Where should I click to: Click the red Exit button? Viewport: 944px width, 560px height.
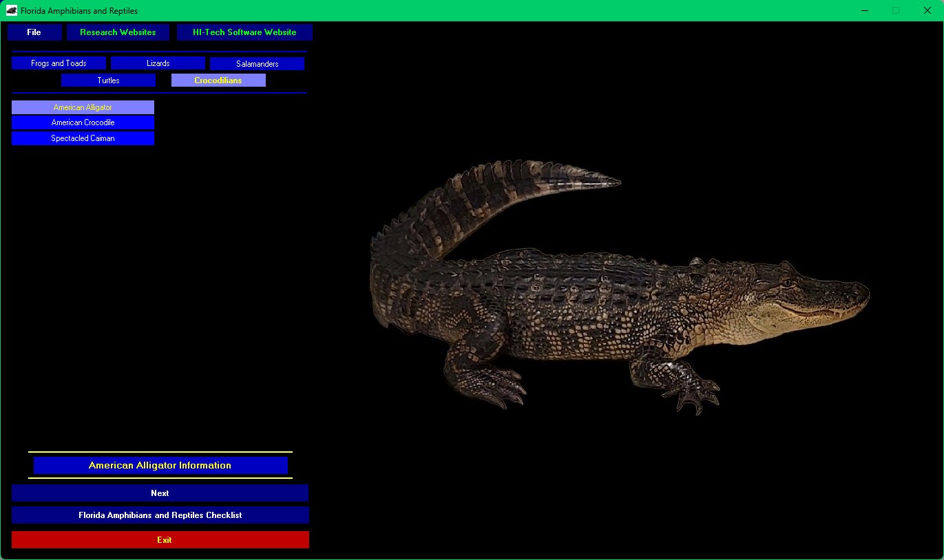[x=160, y=540]
